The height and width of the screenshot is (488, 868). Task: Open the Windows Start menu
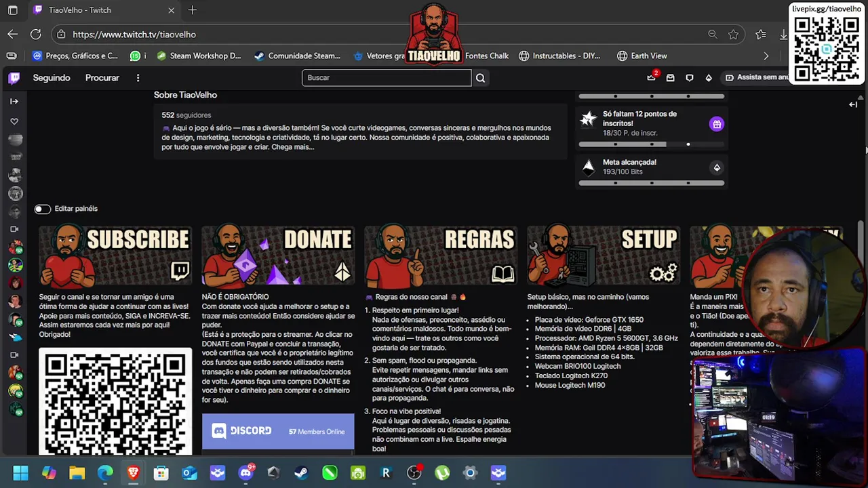[20, 473]
